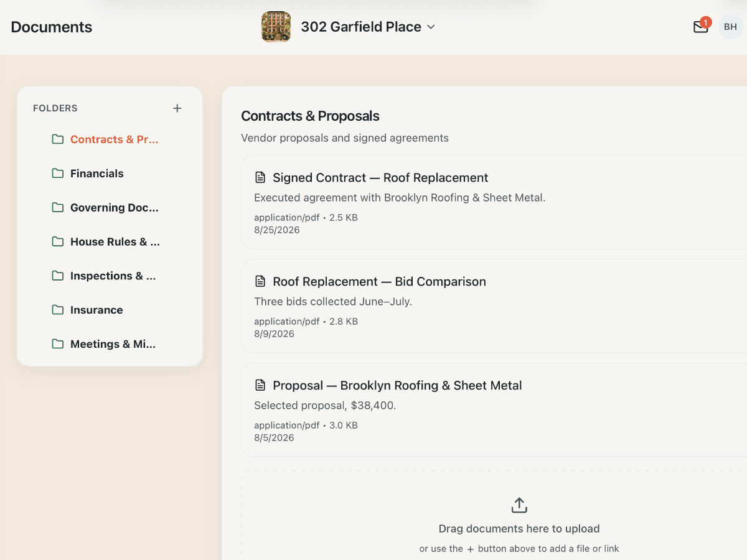Screen dimensions: 747x560
Task: Click the Documents page title
Action: click(x=52, y=27)
